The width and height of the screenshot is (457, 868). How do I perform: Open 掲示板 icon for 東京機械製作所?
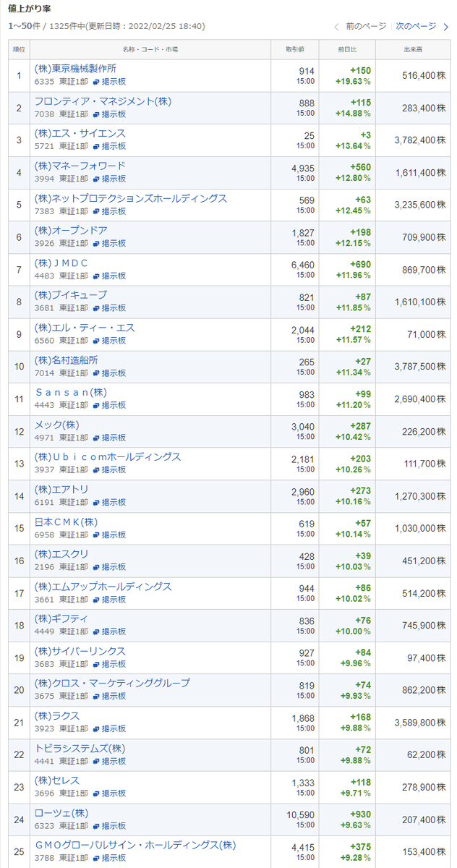click(96, 82)
